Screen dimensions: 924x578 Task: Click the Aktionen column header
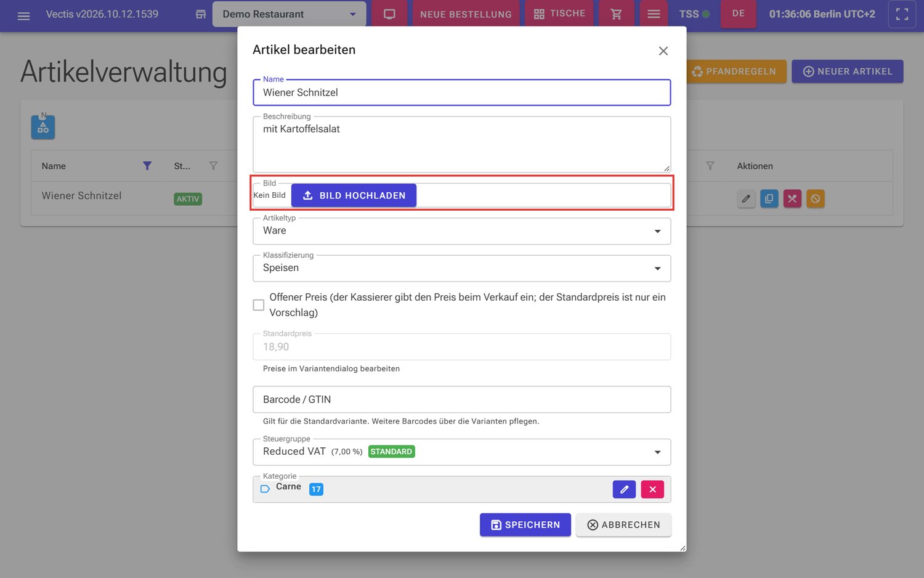755,166
